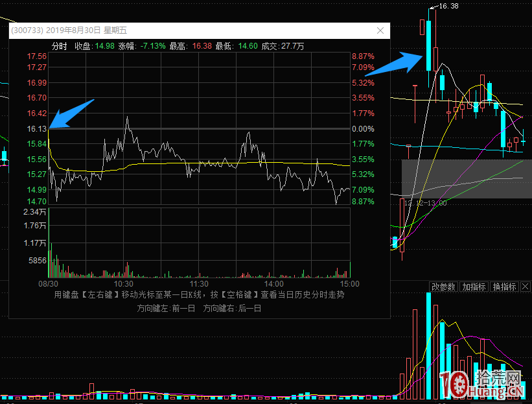The height and width of the screenshot is (404, 532).
Task: Click the 改参数 button
Action: tap(443, 287)
